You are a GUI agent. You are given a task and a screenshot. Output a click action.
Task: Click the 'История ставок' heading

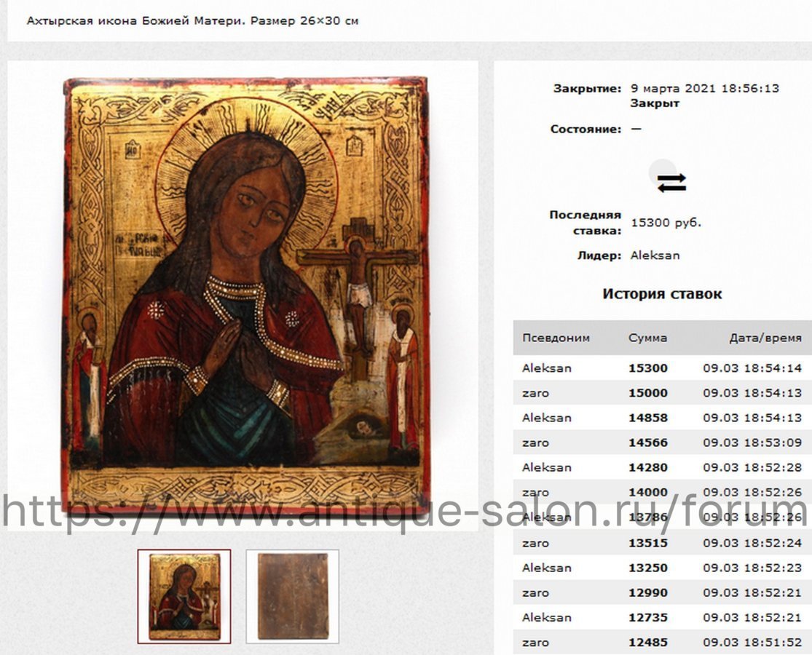click(x=662, y=294)
